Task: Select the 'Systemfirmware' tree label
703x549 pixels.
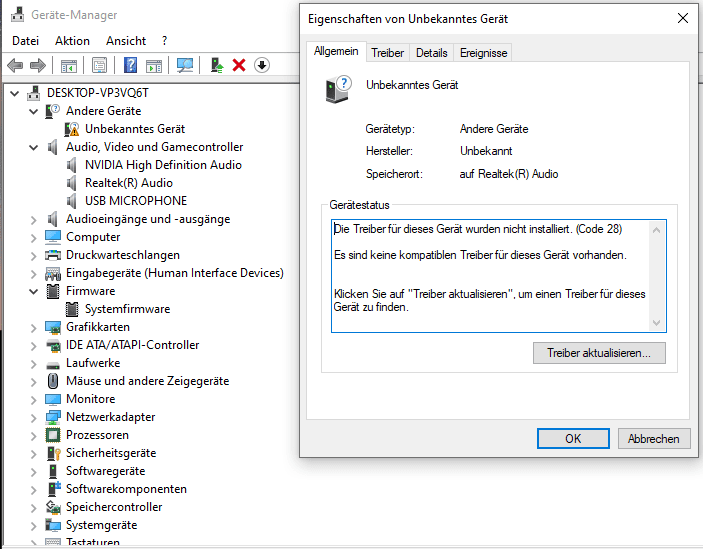Action: pyautogui.click(x=127, y=309)
